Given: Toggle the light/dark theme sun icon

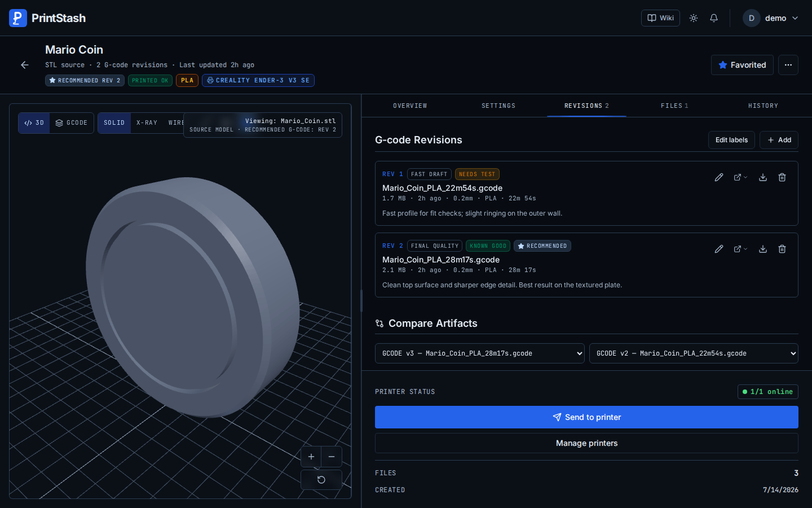Looking at the screenshot, I should (694, 18).
